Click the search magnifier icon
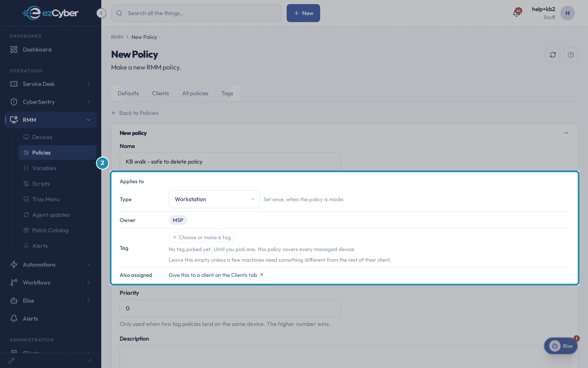The width and height of the screenshot is (588, 368). click(x=119, y=13)
